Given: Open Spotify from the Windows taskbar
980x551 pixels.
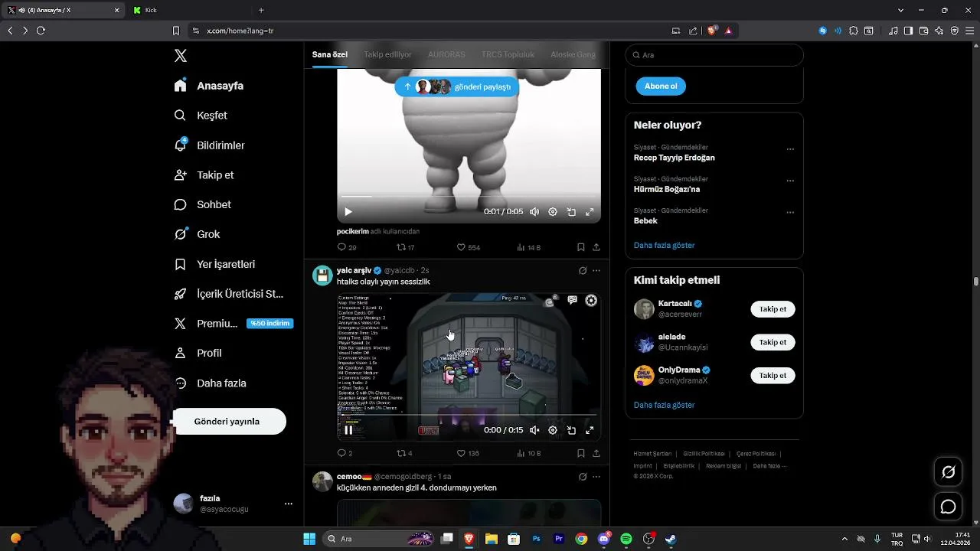Looking at the screenshot, I should [x=626, y=539].
